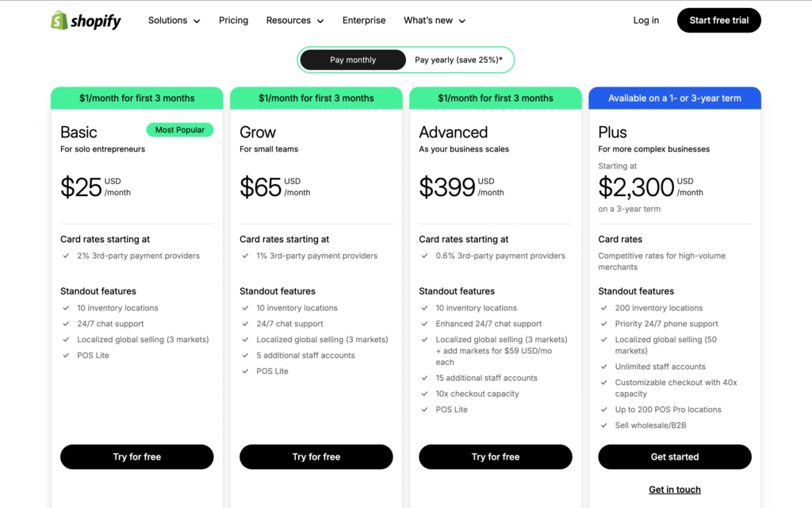
Task: Click the checkmark beside Basic's 24/7 chat support
Action: point(66,324)
